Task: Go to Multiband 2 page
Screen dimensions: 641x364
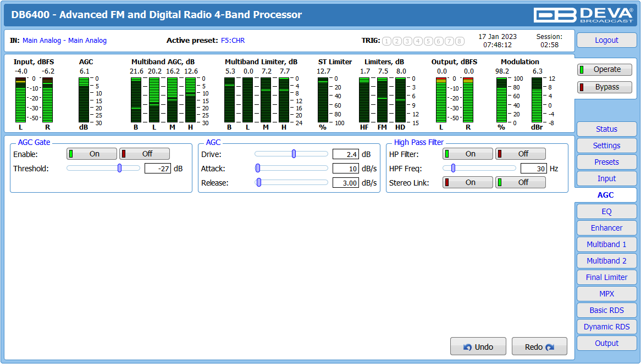Action: pyautogui.click(x=607, y=261)
